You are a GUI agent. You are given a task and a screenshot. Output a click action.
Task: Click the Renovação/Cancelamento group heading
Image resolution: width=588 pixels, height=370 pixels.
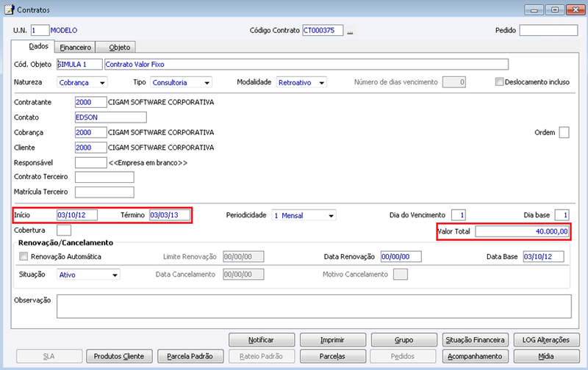click(65, 243)
